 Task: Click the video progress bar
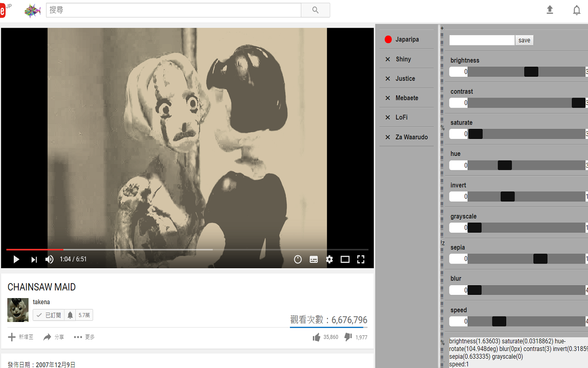click(187, 249)
